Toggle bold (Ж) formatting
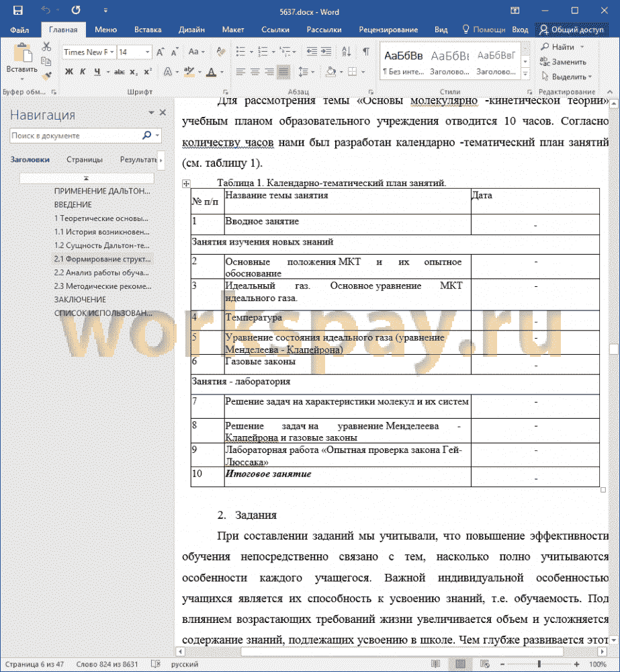This screenshot has width=620, height=672. click(69, 72)
